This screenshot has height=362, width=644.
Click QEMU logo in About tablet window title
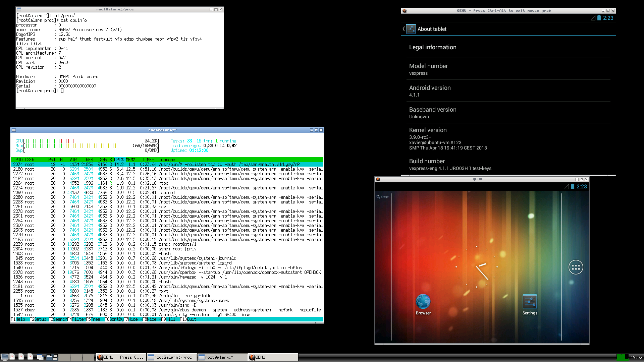click(x=405, y=11)
